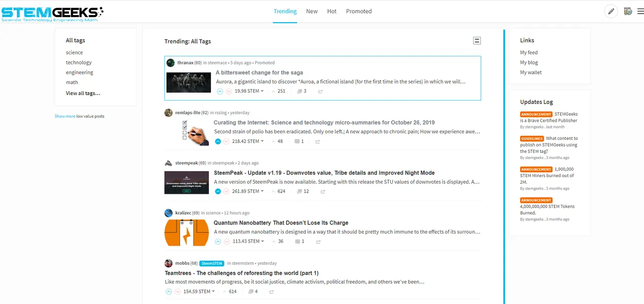Image resolution: width=644 pixels, height=304 pixels.
Task: Expand the 218.42 STEM payout dropdown
Action: click(248, 141)
